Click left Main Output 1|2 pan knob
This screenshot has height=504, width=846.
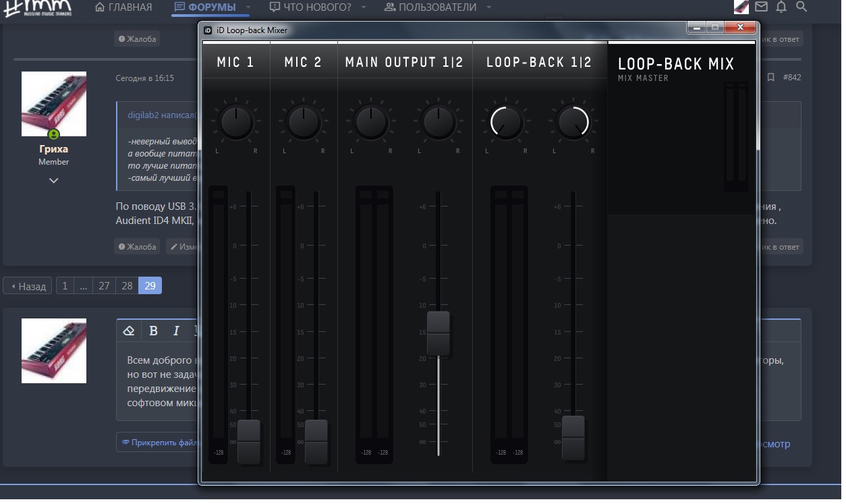(371, 122)
